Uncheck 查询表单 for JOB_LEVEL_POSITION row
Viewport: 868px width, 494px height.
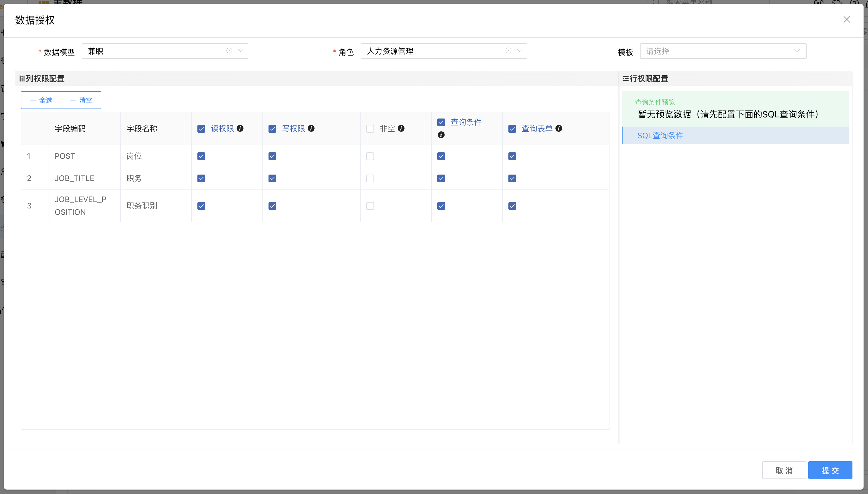[512, 206]
